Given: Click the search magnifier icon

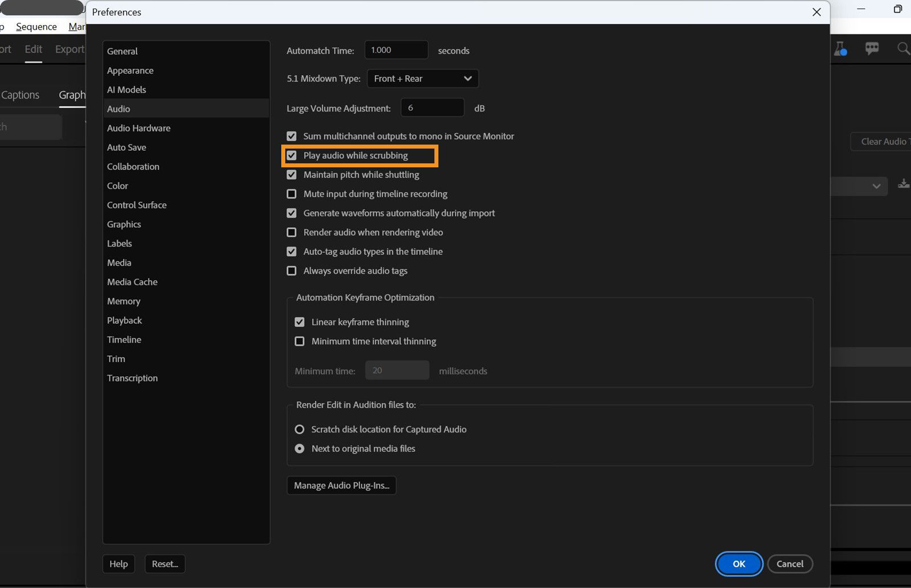Looking at the screenshot, I should [903, 48].
